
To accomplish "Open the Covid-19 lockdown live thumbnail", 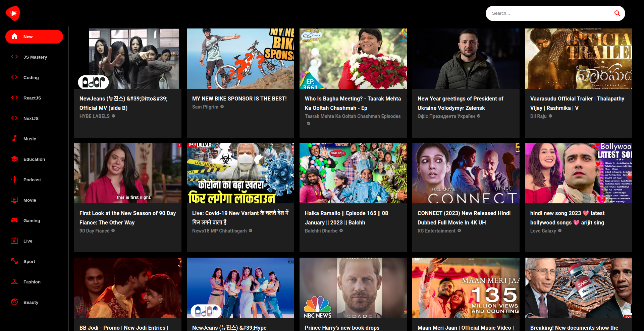I will click(240, 173).
